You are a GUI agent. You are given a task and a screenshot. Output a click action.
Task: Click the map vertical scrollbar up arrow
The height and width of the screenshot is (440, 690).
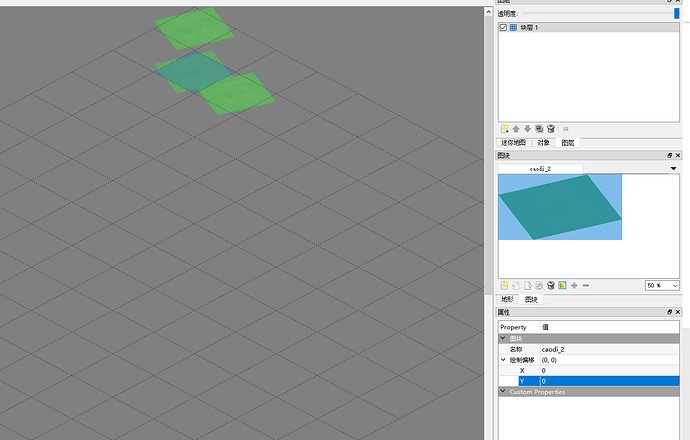[488, 12]
